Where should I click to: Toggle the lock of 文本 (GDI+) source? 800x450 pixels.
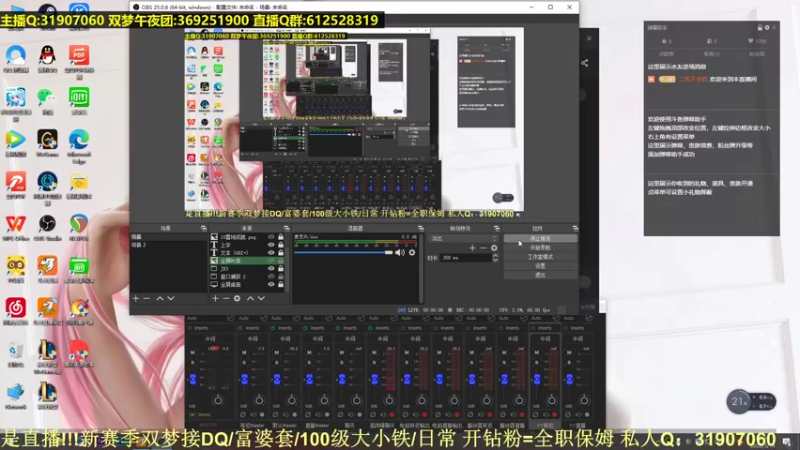(281, 253)
